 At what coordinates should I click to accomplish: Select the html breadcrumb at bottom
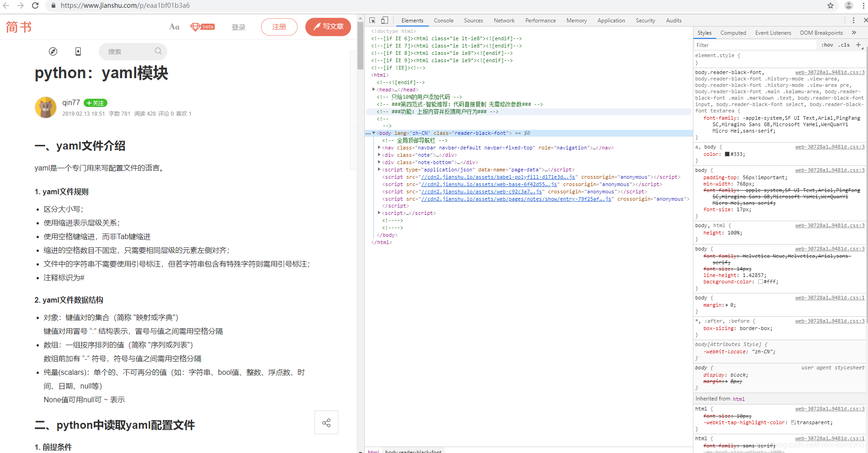[x=373, y=451]
